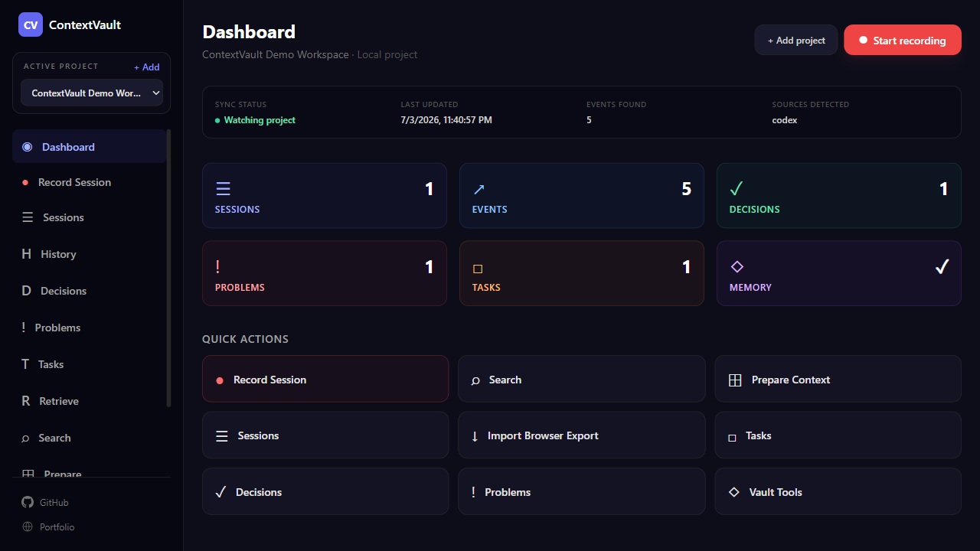Click the '7/3/2026, 11:40:57 PM' timestamp
Screen dimensions: 980x551
446,120
